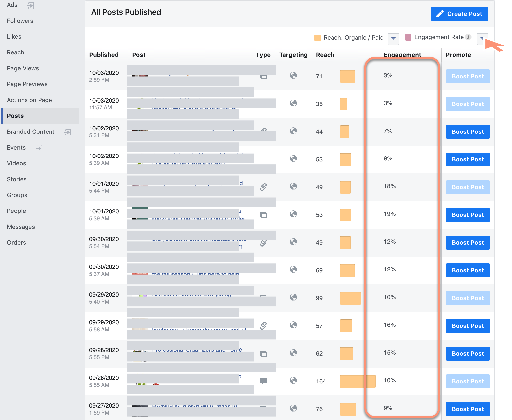The image size is (512, 420).
Task: Open the Messages section in the sidebar
Action: tap(21, 227)
